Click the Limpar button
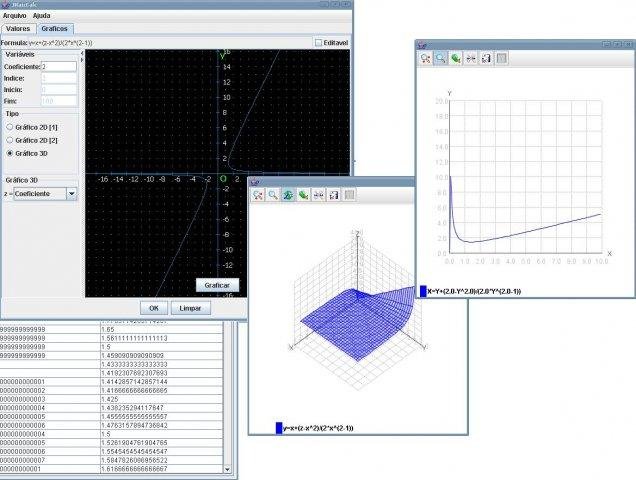The width and height of the screenshot is (636, 480). click(190, 308)
